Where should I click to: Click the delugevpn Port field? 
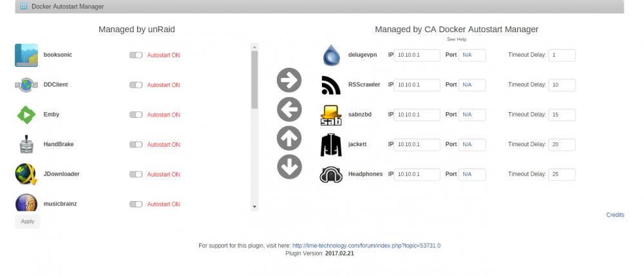click(x=472, y=55)
